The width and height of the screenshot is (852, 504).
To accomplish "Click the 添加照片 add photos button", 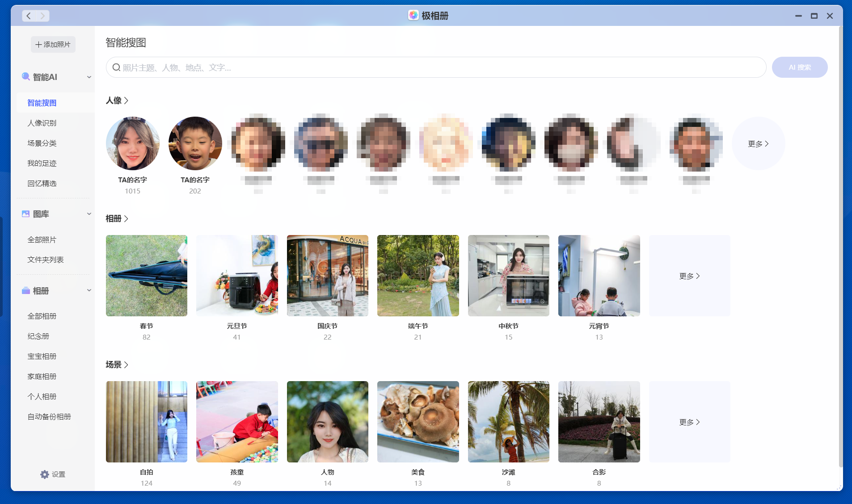I will pyautogui.click(x=53, y=44).
